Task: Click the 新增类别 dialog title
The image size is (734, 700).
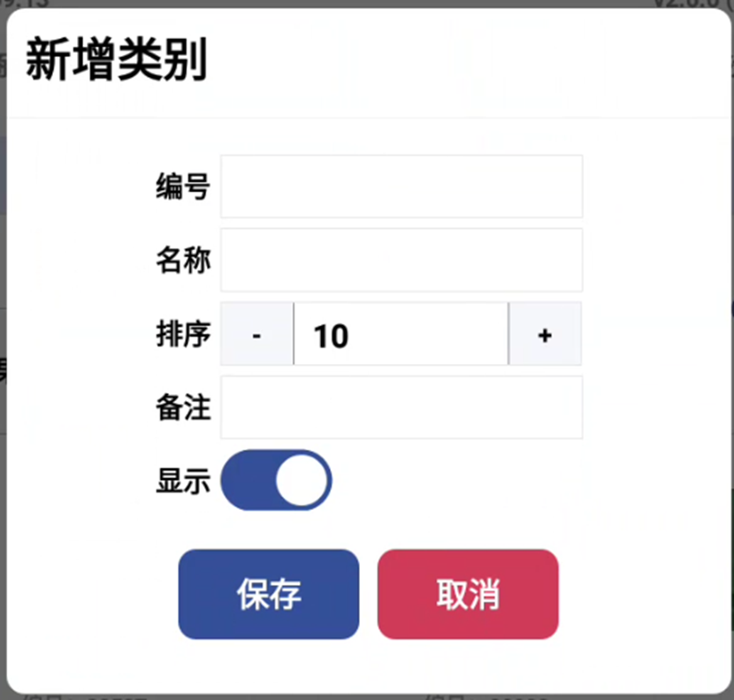Action: [x=116, y=62]
